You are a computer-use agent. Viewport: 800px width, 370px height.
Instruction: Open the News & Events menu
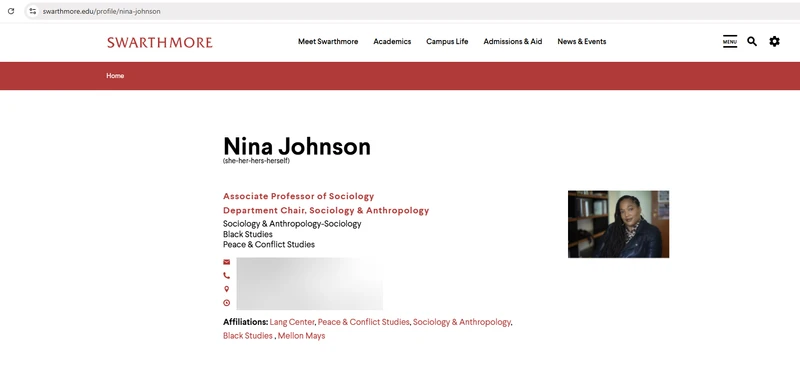(x=582, y=42)
